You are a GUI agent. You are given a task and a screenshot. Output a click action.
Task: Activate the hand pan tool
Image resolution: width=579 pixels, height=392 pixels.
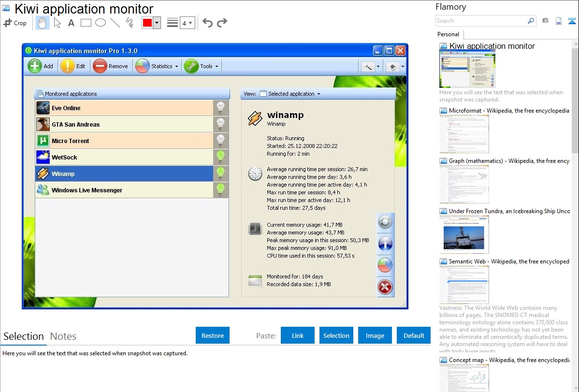[42, 23]
